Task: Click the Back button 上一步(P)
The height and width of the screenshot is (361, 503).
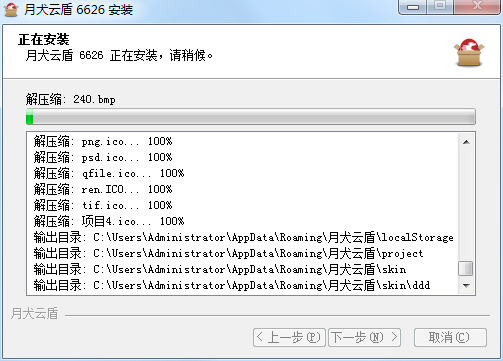Action: pyautogui.click(x=289, y=337)
